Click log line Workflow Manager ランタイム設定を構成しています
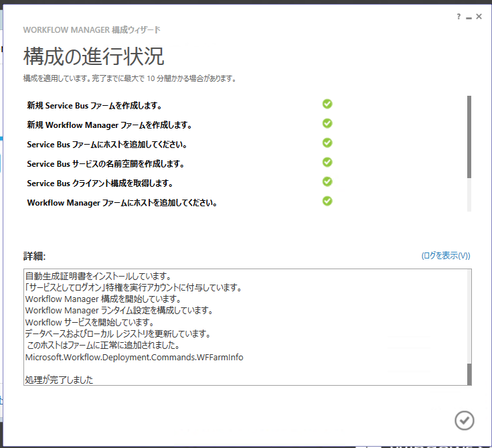The width and height of the screenshot is (492, 448). coord(119,311)
